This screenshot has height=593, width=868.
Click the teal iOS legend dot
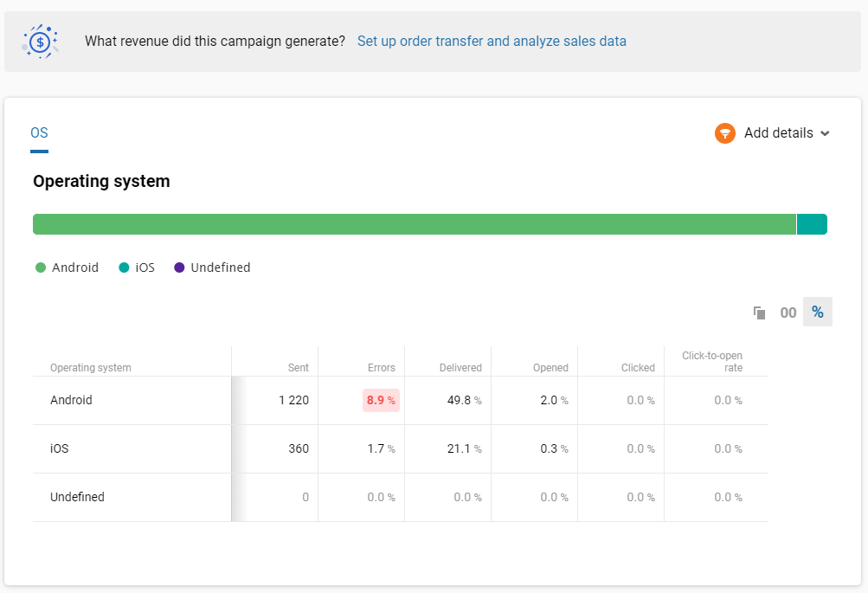(x=124, y=267)
